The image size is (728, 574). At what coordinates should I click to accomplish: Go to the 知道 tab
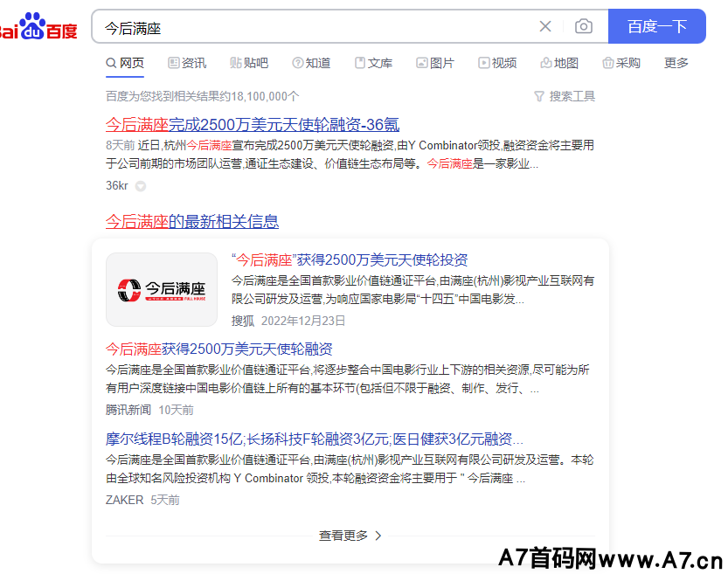coord(311,63)
